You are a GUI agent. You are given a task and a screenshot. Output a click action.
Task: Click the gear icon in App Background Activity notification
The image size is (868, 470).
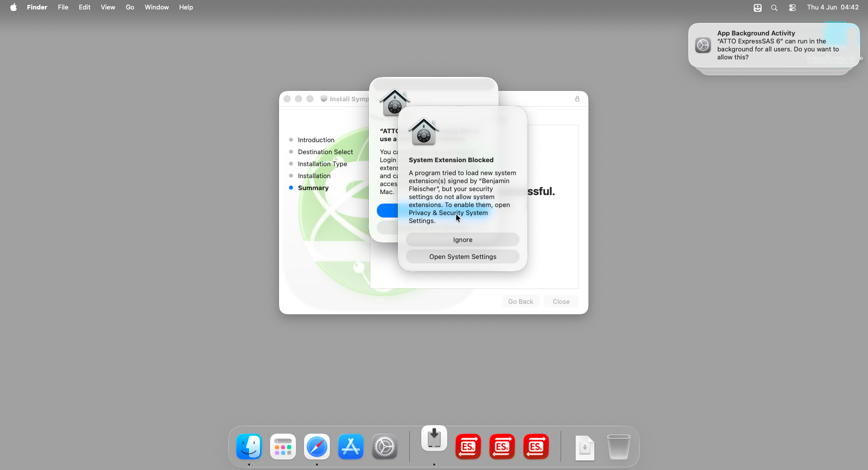[703, 45]
